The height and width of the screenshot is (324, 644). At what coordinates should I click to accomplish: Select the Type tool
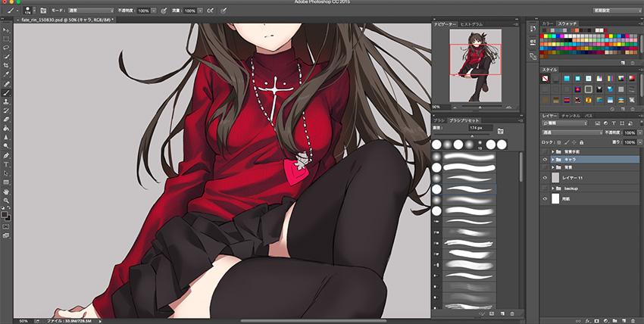[7, 164]
